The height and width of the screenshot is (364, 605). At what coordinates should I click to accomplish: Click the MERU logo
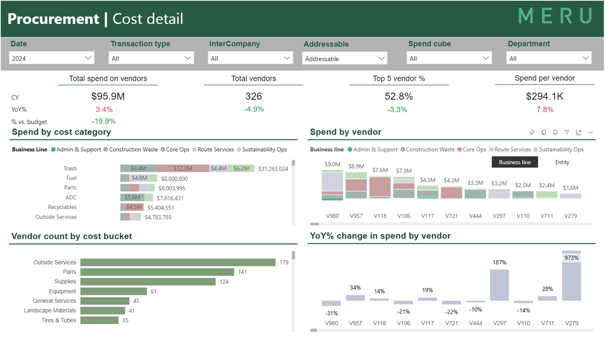(x=555, y=16)
